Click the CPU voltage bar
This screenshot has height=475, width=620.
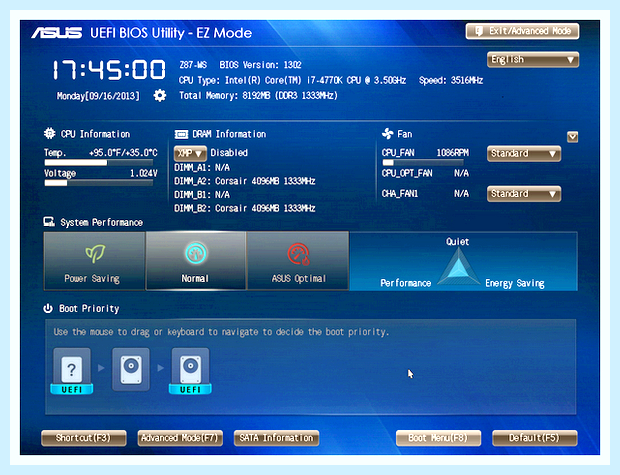click(98, 183)
